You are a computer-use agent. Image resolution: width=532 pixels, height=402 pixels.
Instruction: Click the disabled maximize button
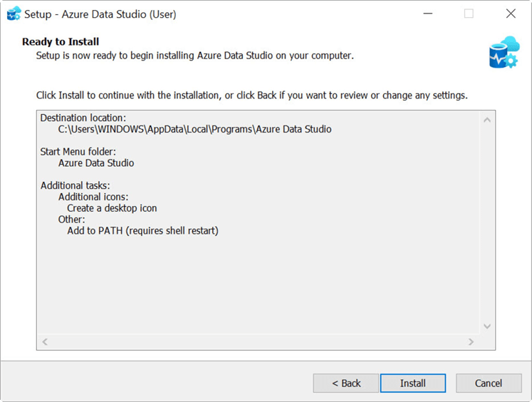click(469, 14)
